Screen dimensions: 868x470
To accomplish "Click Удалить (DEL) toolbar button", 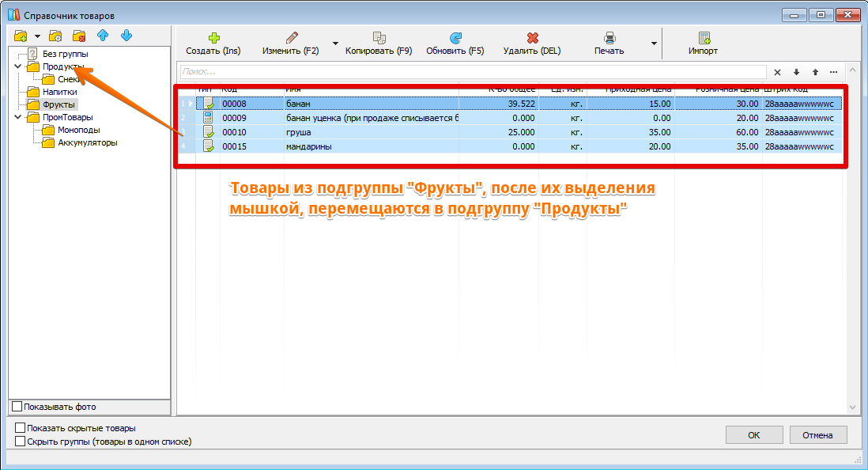I will tap(532, 44).
